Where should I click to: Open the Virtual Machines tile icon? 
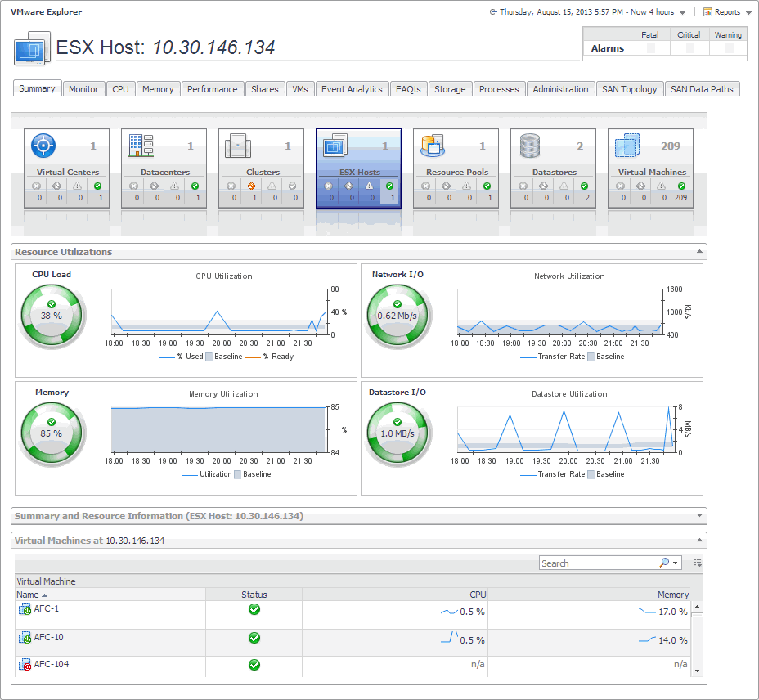[627, 146]
